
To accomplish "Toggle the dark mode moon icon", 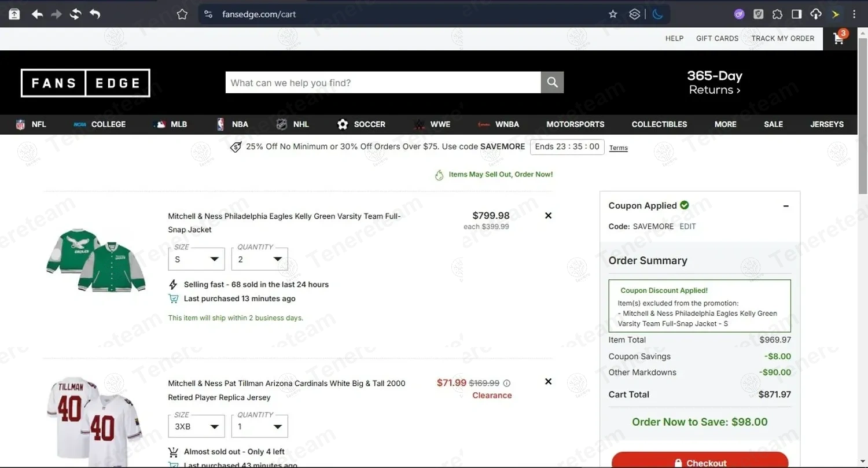I will tap(657, 14).
